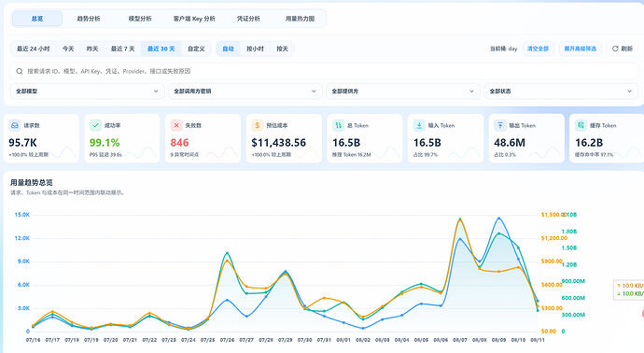Click the 总 Token card icon

[338, 125]
